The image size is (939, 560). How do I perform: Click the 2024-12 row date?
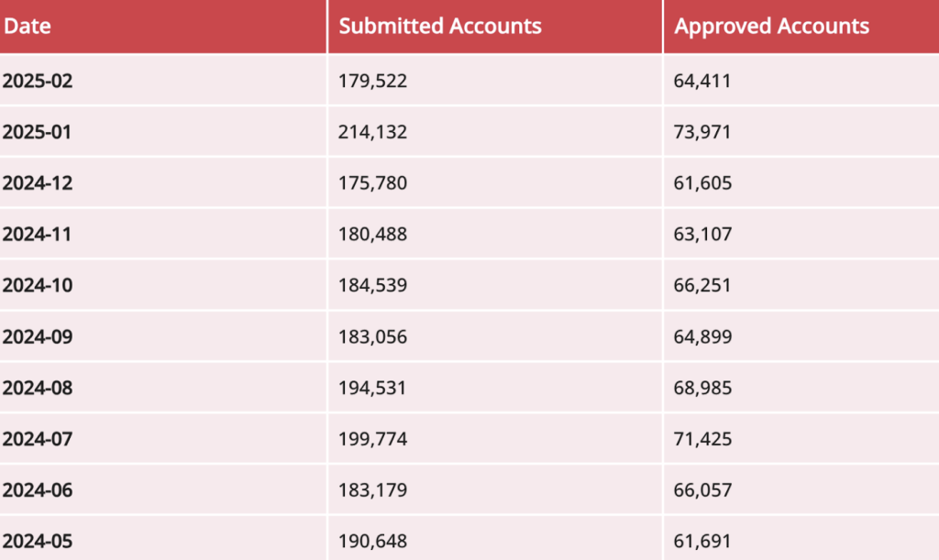pyautogui.click(x=38, y=183)
